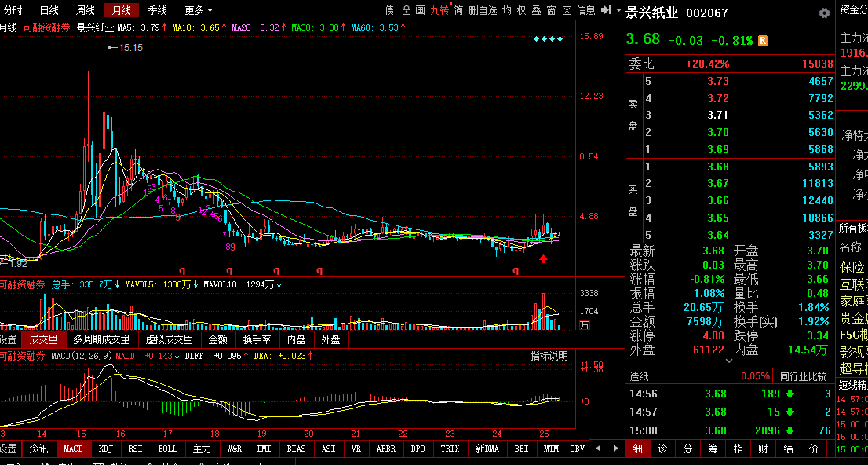Screen dimensions: 868x465
Task: Click the 筹 chip distribution tab
Action: click(713, 449)
